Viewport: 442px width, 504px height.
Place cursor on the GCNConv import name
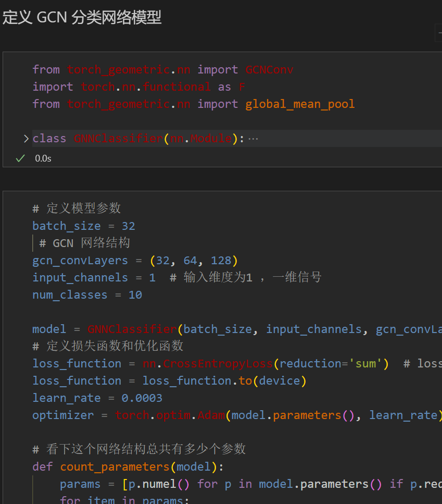click(x=269, y=69)
